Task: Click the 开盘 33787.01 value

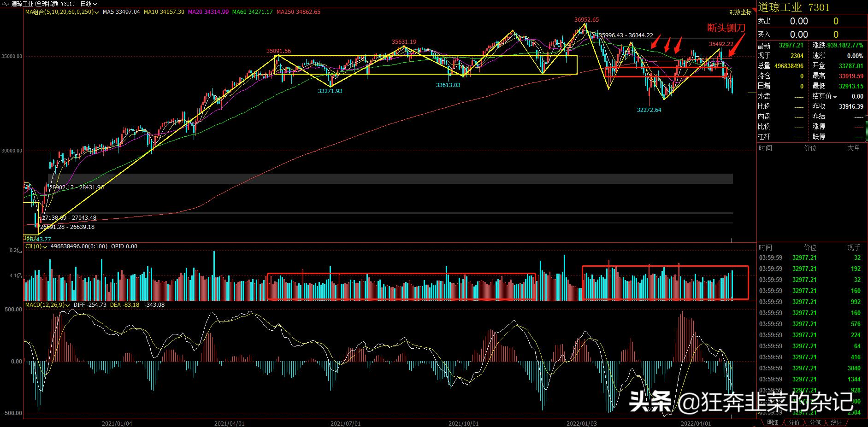Action: [x=850, y=66]
